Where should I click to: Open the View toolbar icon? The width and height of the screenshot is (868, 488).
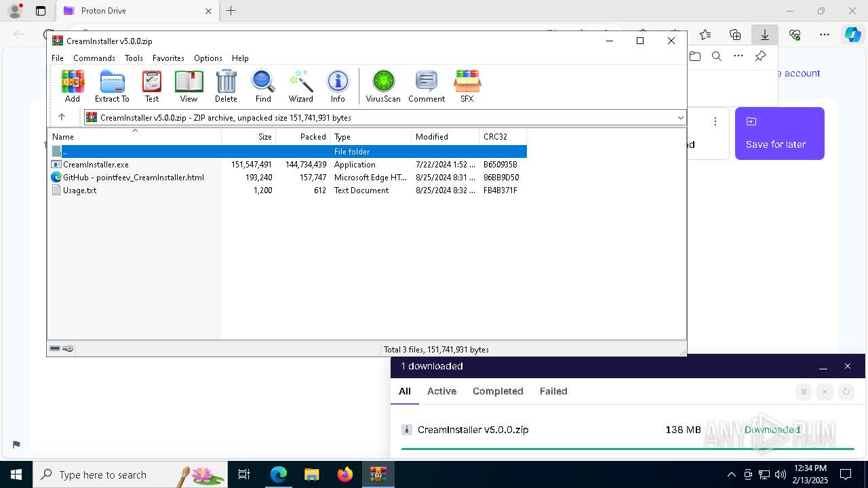(x=189, y=86)
